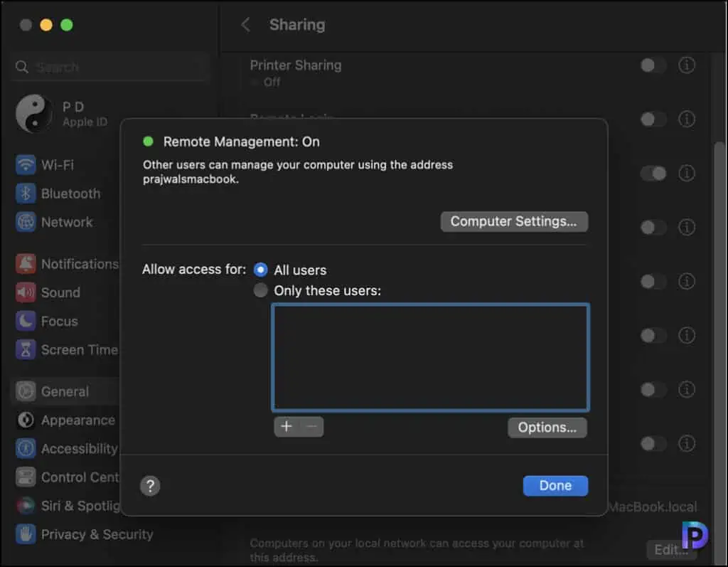The height and width of the screenshot is (567, 728).
Task: Open Wi-Fi settings in sidebar
Action: pyautogui.click(x=45, y=165)
